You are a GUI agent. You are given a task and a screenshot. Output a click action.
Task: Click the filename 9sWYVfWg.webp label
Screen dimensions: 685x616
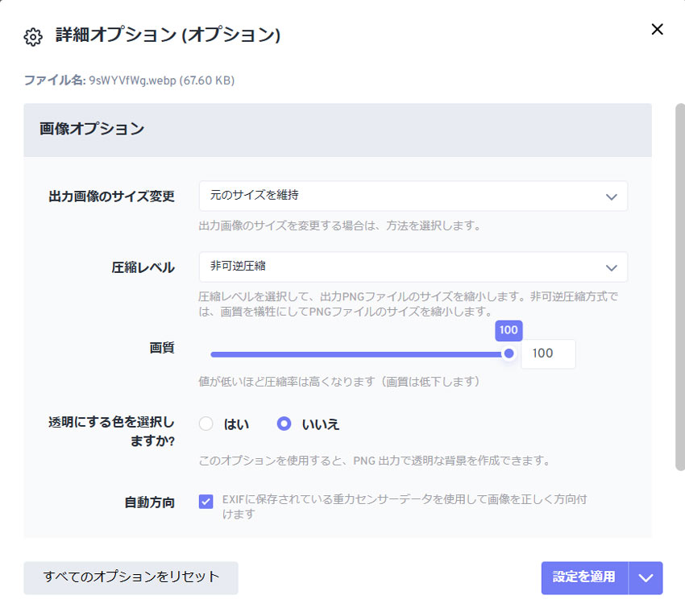[x=137, y=81]
